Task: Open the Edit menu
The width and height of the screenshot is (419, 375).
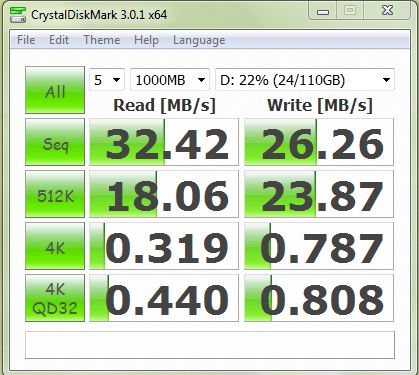Action: (x=59, y=40)
